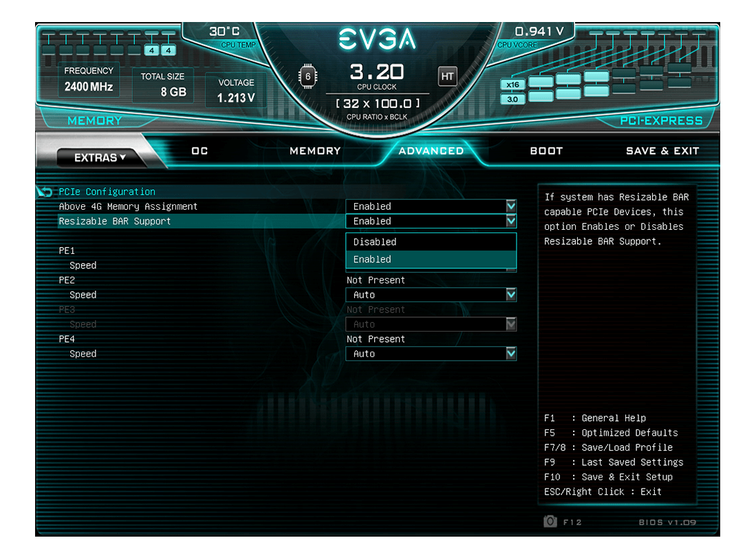The image size is (756, 558).
Task: Click the PCIe Configuration heading
Action: [107, 192]
